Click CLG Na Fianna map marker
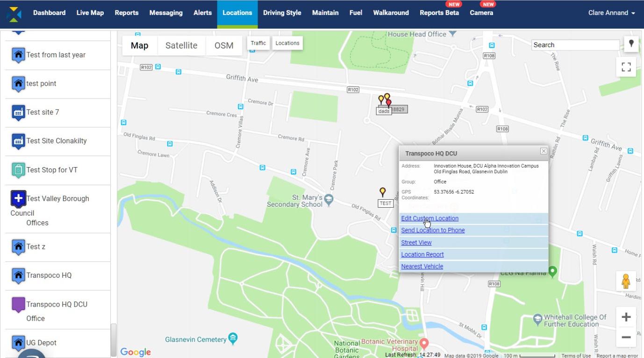 552,271
